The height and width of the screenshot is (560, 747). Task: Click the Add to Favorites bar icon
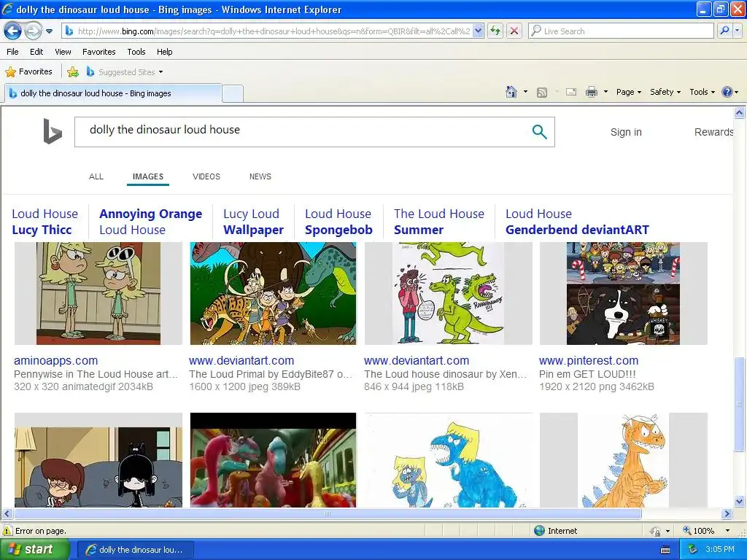pos(73,72)
